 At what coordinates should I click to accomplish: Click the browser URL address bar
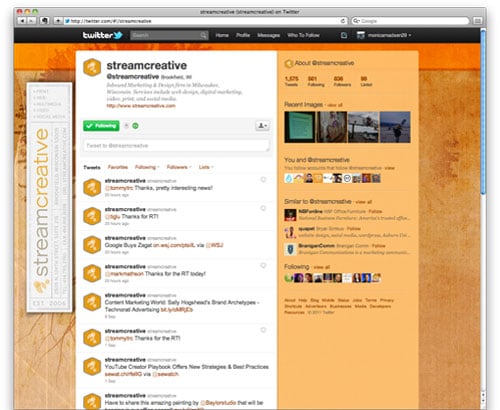coord(206,21)
